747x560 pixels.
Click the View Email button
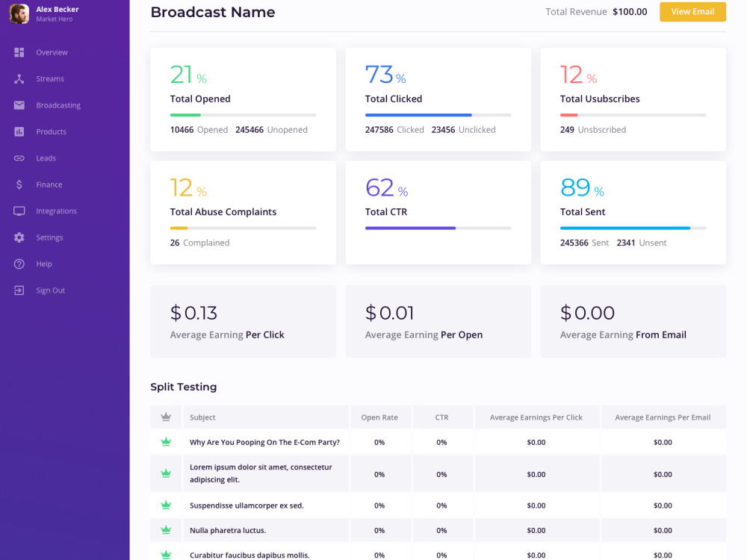point(692,12)
